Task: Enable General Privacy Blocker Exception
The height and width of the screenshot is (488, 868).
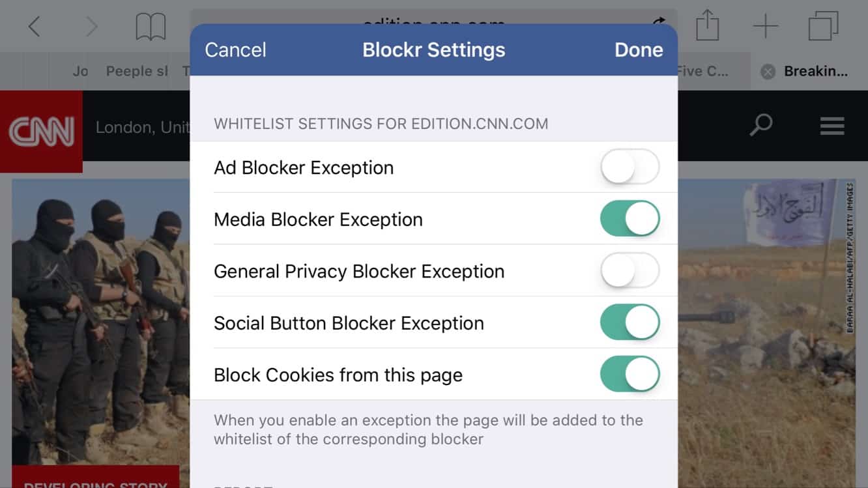Action: point(629,271)
